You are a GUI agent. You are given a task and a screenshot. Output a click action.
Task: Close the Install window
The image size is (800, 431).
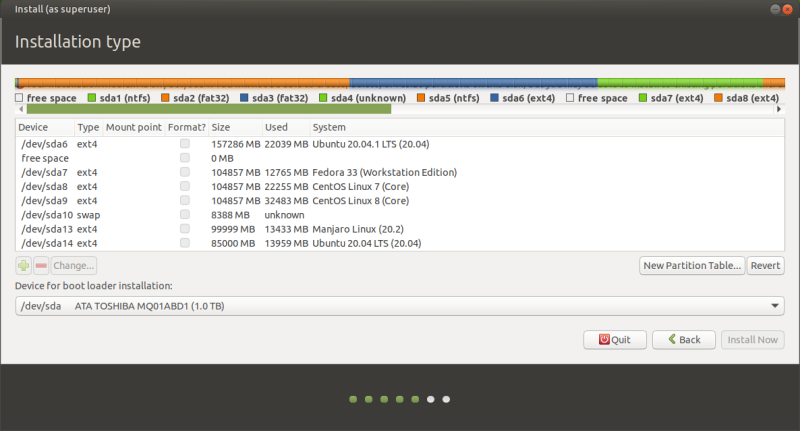pos(787,9)
